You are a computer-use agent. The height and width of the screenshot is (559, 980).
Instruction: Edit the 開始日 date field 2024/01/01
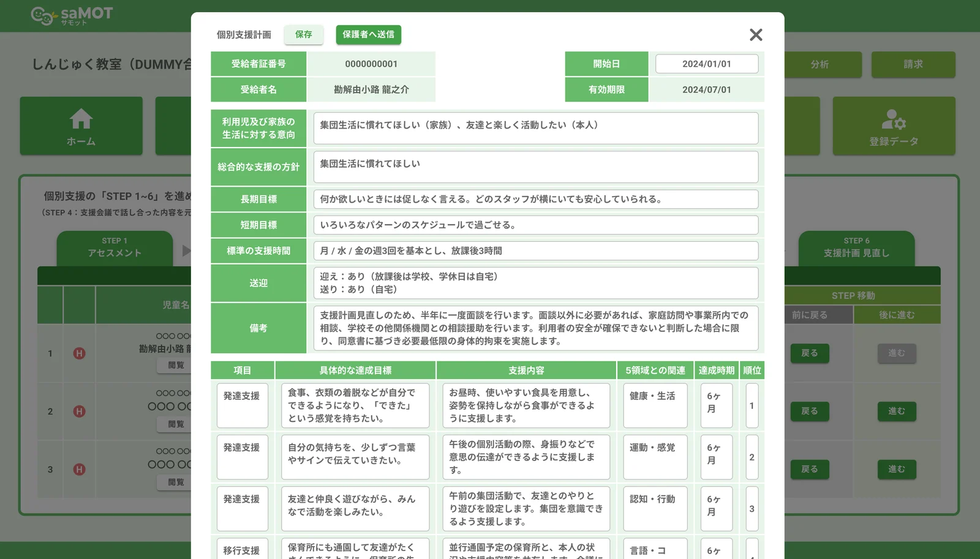[707, 64]
